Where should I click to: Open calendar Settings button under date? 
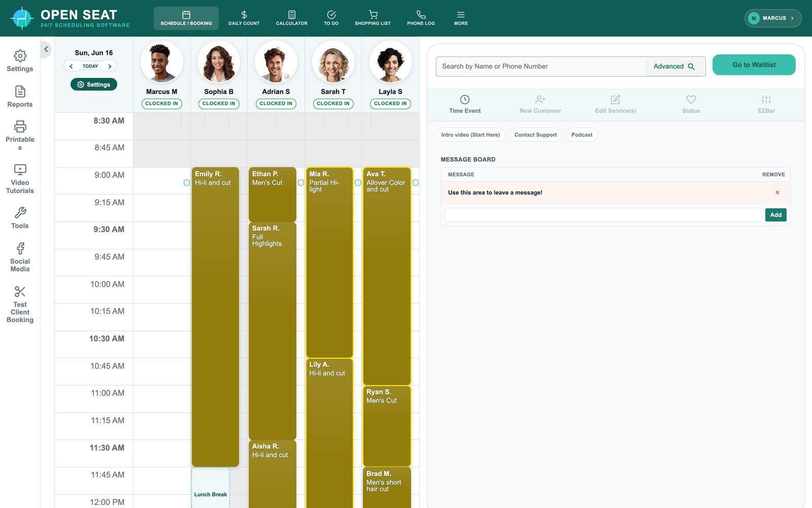point(94,84)
